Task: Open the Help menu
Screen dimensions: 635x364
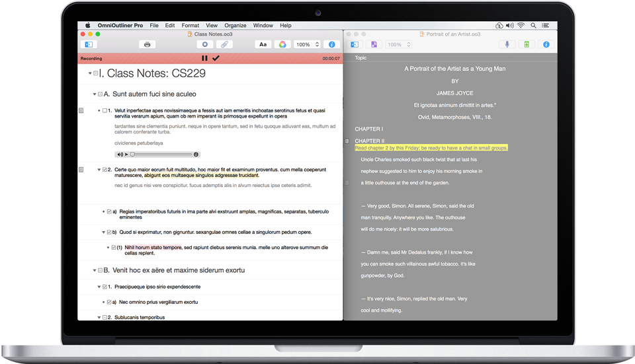Action: 286,25
